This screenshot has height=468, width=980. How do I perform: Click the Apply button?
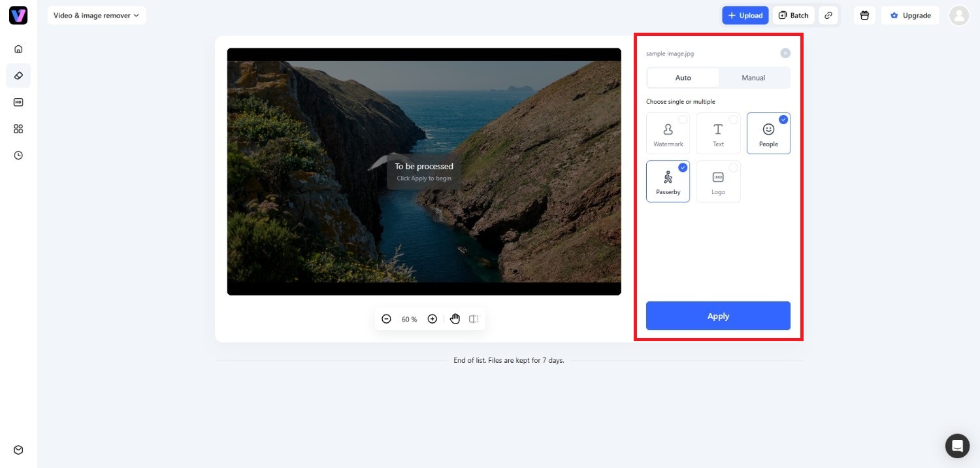tap(718, 316)
